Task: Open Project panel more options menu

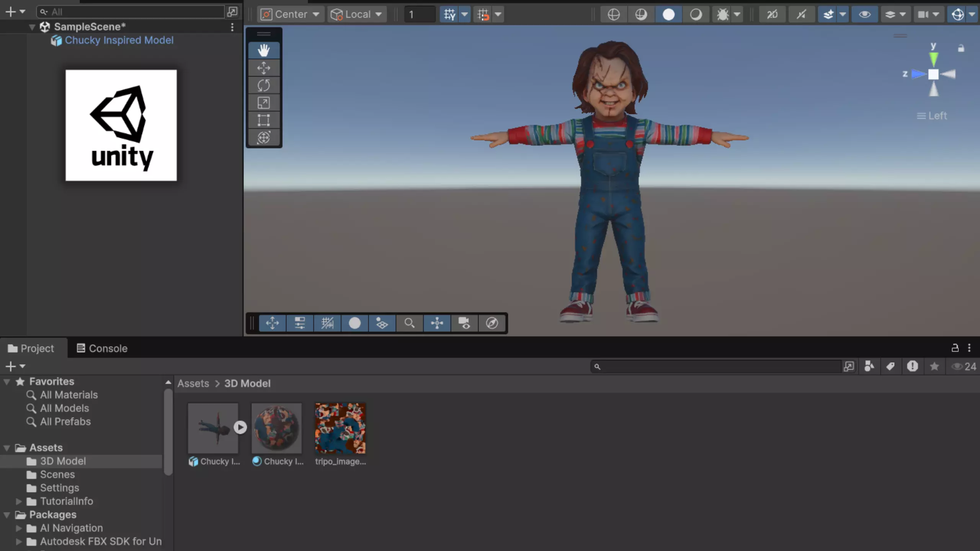Action: (969, 347)
